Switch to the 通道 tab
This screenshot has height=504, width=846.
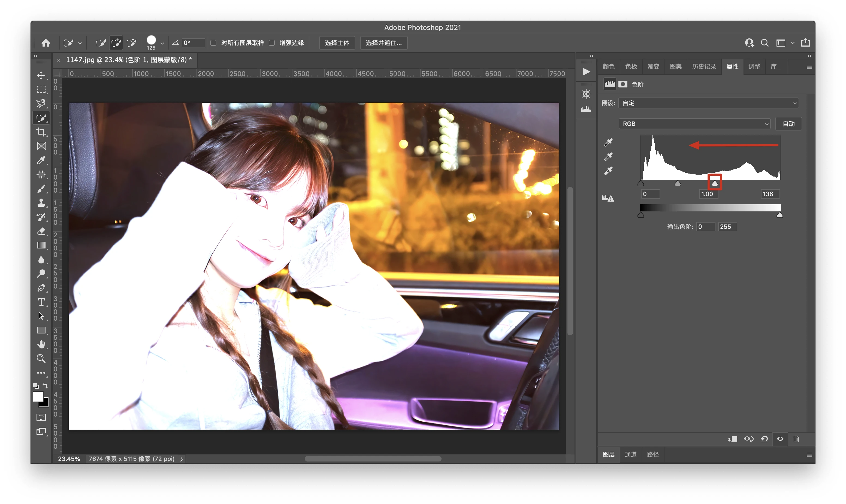(630, 454)
